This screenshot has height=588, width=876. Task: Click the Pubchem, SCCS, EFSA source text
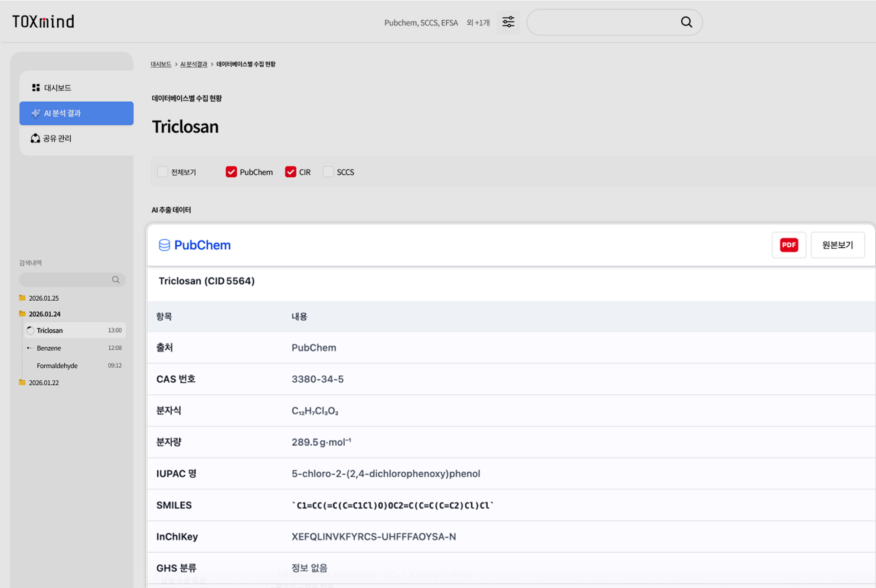(421, 23)
